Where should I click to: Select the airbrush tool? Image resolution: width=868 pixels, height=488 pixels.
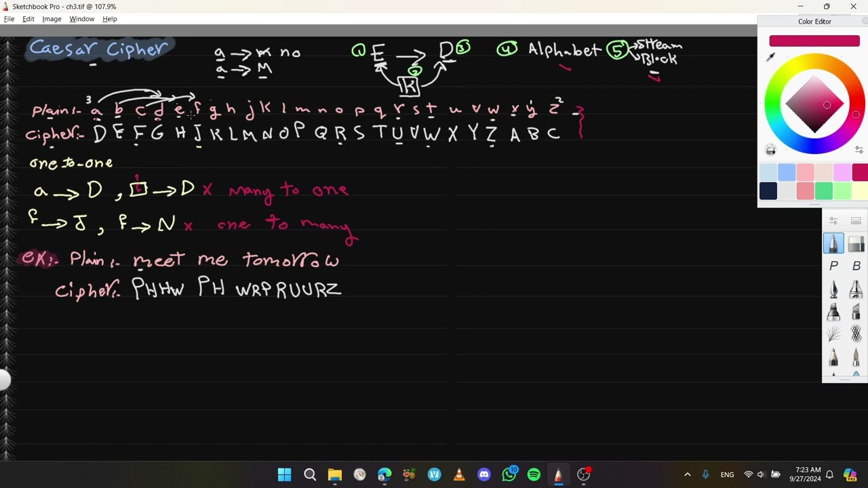pyautogui.click(x=856, y=289)
